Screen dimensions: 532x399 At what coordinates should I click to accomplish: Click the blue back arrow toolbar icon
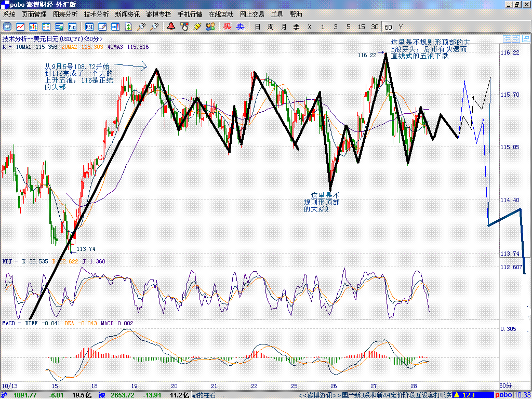click(7, 26)
